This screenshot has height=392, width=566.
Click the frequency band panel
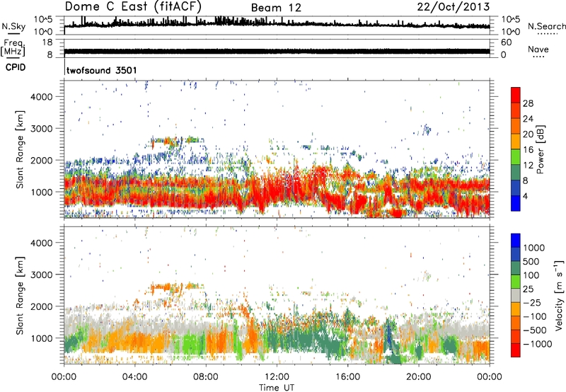tap(277, 48)
